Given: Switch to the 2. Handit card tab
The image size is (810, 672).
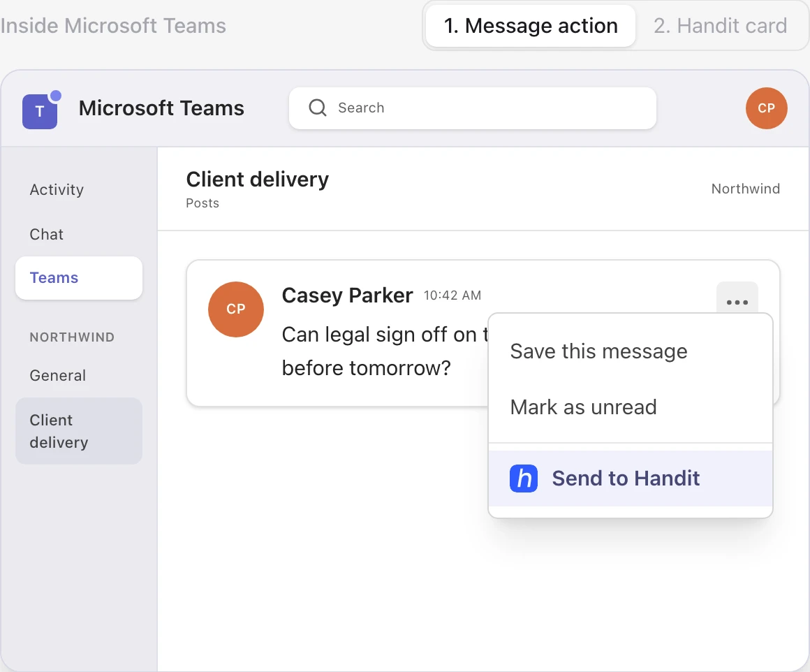Looking at the screenshot, I should pos(720,26).
